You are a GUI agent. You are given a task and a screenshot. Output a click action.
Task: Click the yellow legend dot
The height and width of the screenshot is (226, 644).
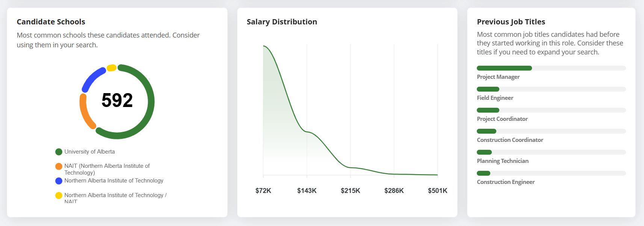(59, 196)
